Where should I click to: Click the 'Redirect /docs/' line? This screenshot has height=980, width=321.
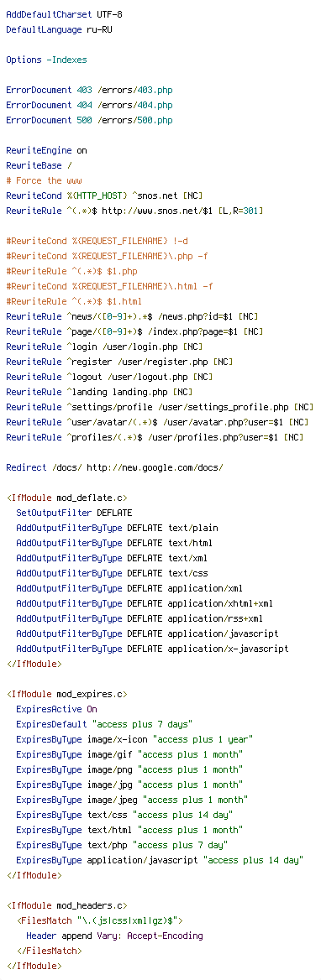pyautogui.click(x=114, y=467)
